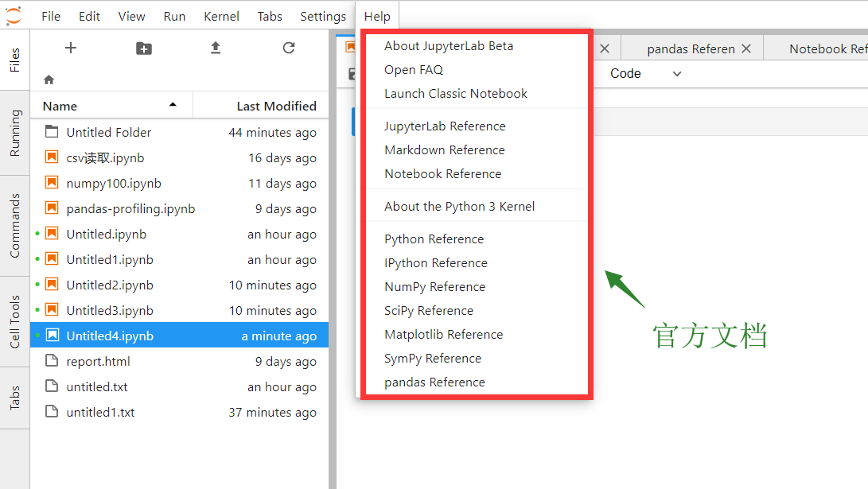868x489 pixels.
Task: Open the Running sidebar tab
Action: [15, 133]
